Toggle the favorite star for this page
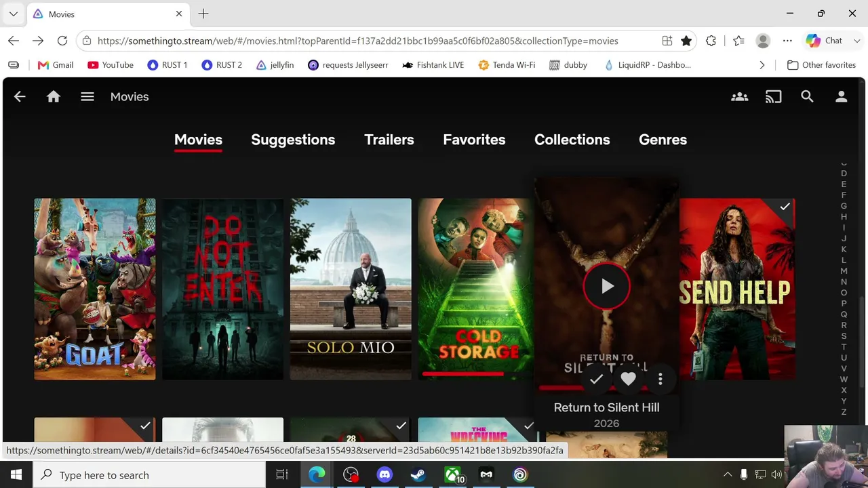This screenshot has height=488, width=868. (686, 41)
